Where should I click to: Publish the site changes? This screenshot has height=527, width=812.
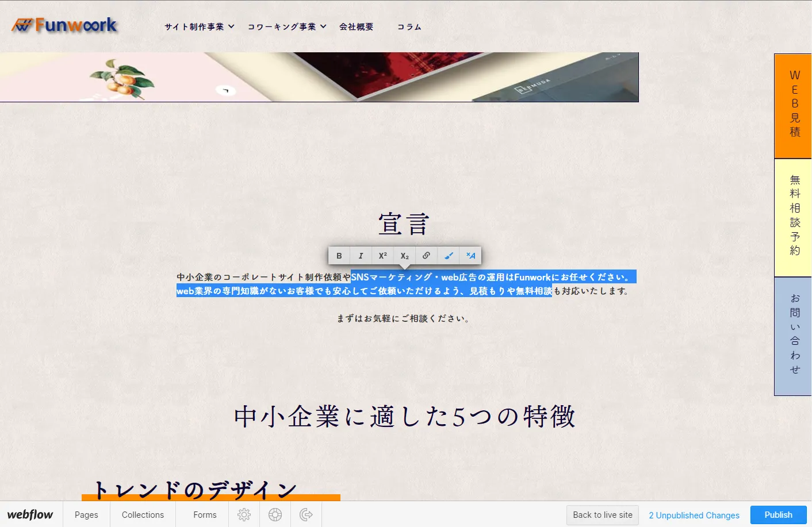click(778, 514)
